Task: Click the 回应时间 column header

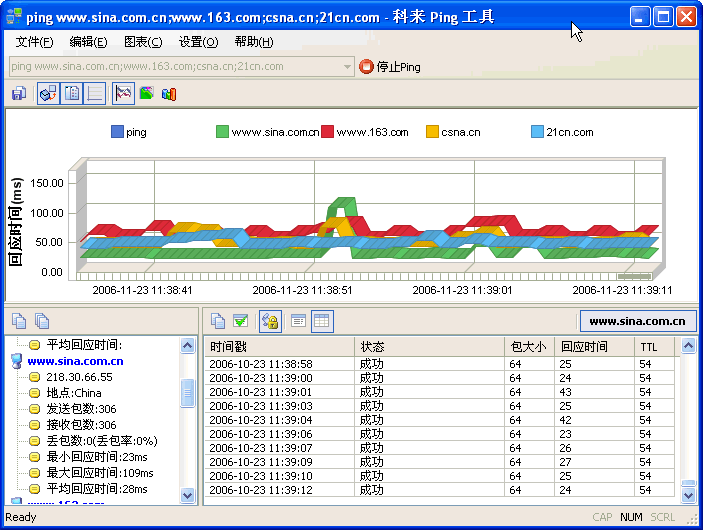Action: (595, 346)
